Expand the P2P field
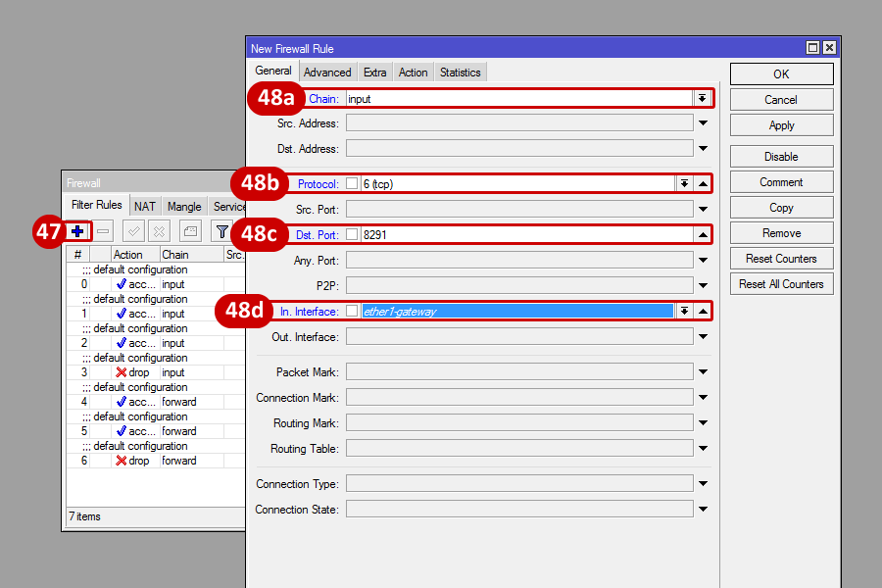882x588 pixels. 703,285
